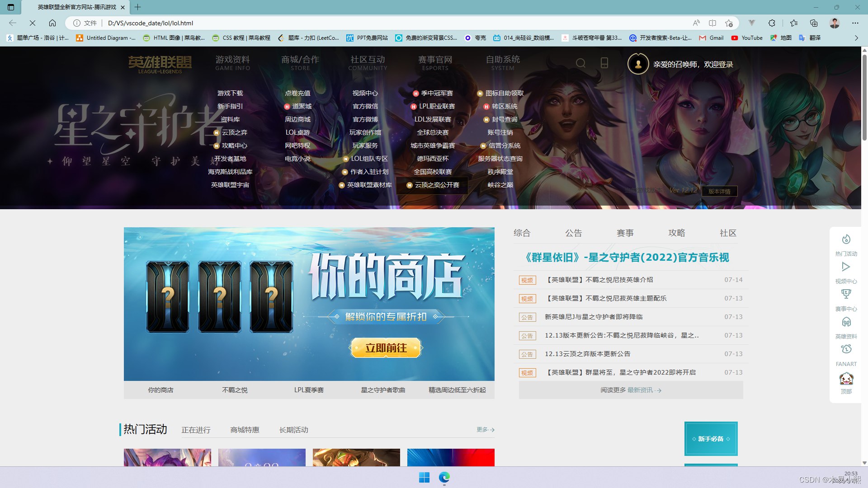Open 视频中心 via the play icon sidebar

tap(846, 267)
